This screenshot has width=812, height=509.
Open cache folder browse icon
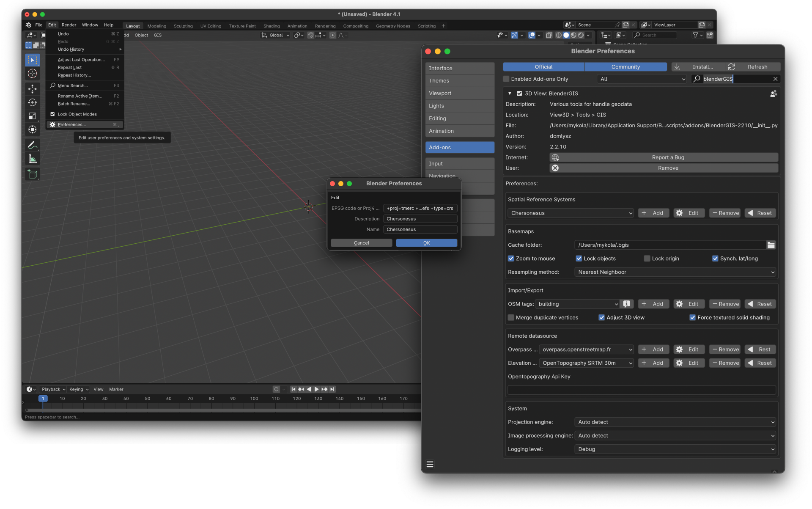[x=771, y=245]
